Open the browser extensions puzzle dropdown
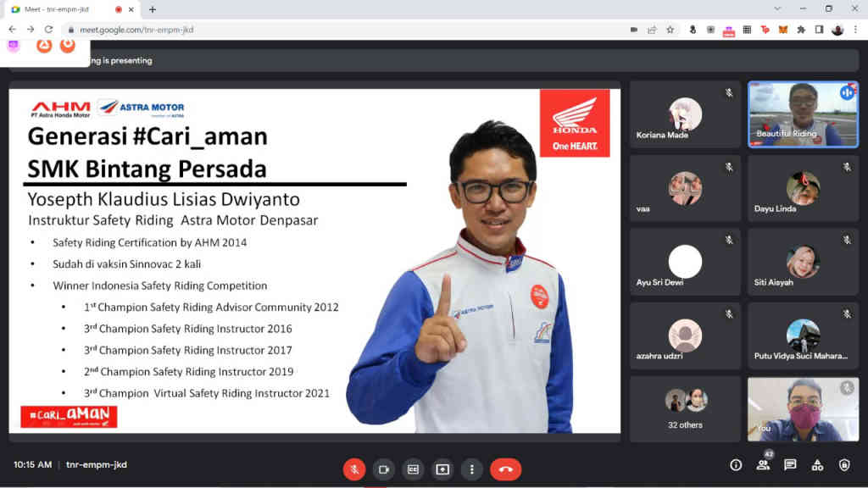868x488 pixels. [799, 28]
